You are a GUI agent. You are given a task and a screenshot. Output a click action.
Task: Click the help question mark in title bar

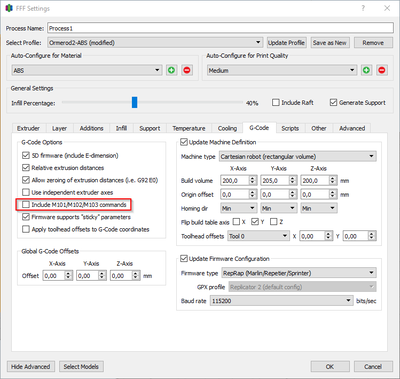point(363,8)
